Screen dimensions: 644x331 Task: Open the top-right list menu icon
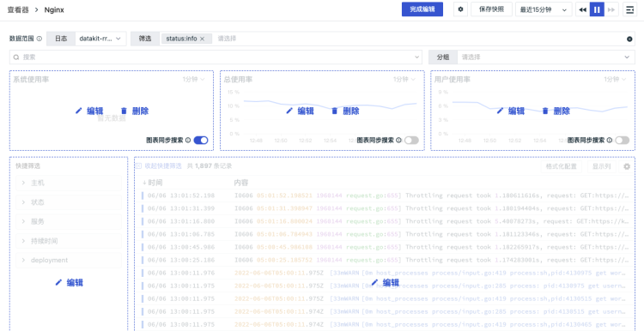click(x=629, y=9)
